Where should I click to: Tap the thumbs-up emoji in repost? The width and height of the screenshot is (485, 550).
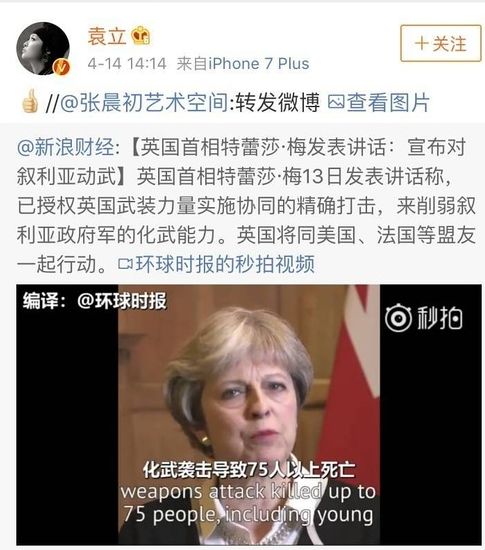pos(29,101)
